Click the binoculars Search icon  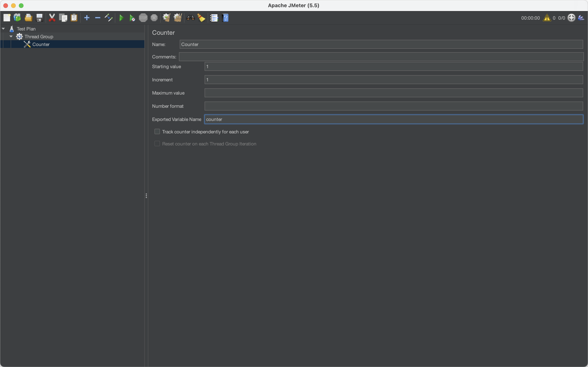191,18
